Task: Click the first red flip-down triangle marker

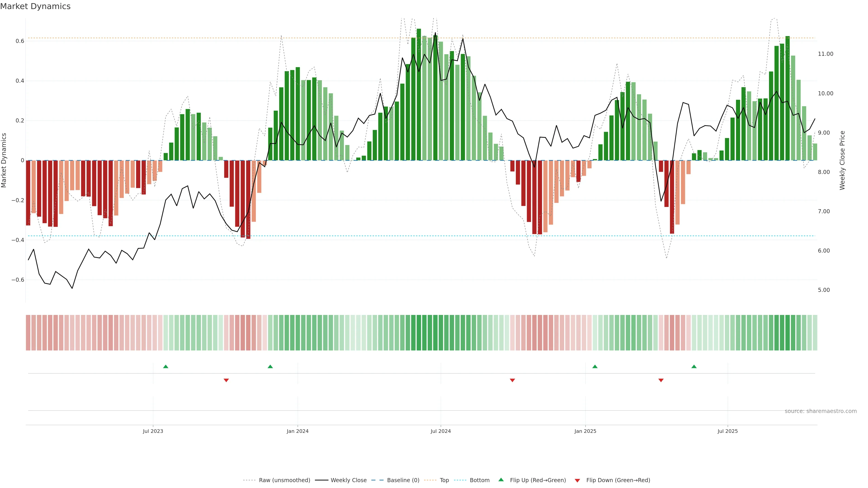Action: (226, 380)
